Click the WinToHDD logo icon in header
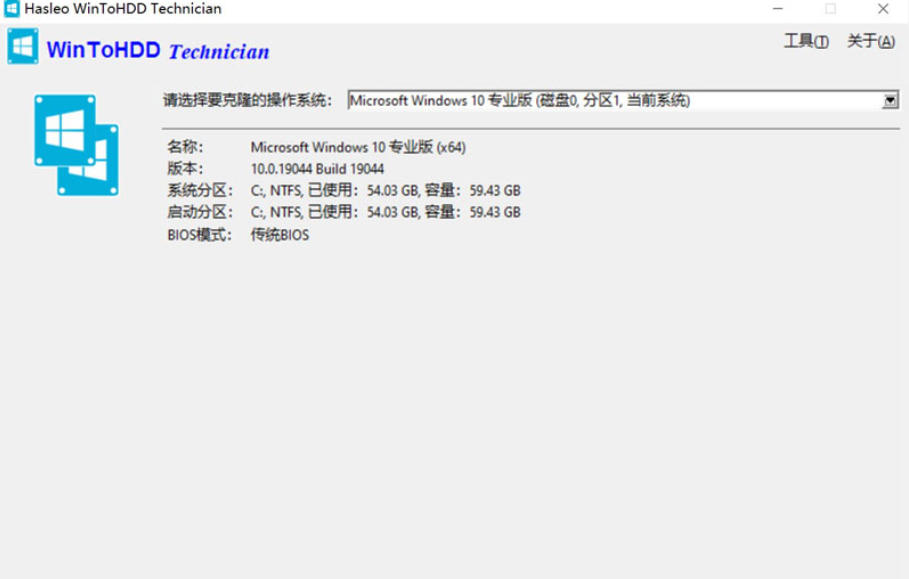909x579 pixels. 23,46
